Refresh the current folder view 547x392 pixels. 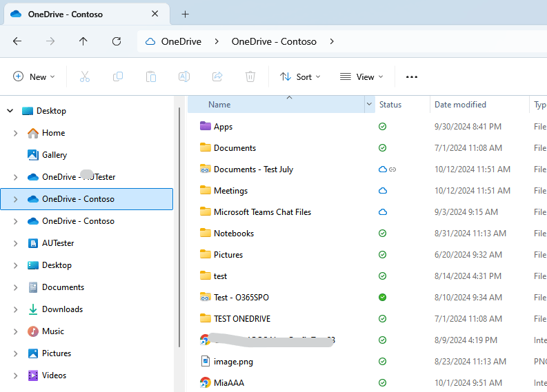point(117,41)
